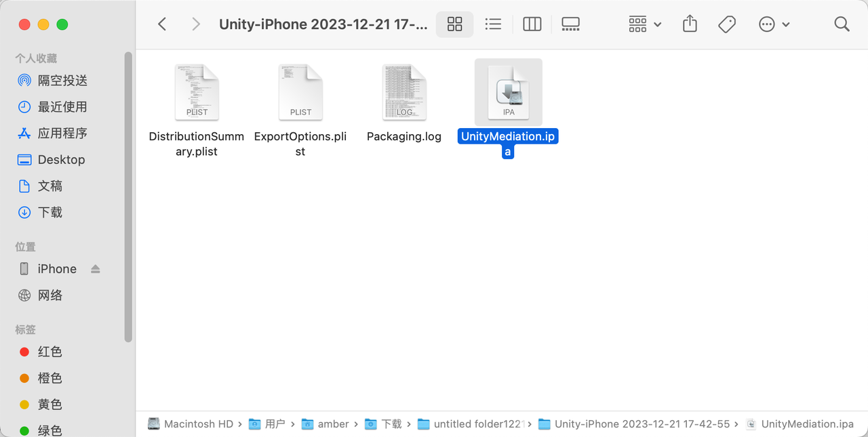The width and height of the screenshot is (868, 437).
Task: Switch to list view
Action: point(493,24)
